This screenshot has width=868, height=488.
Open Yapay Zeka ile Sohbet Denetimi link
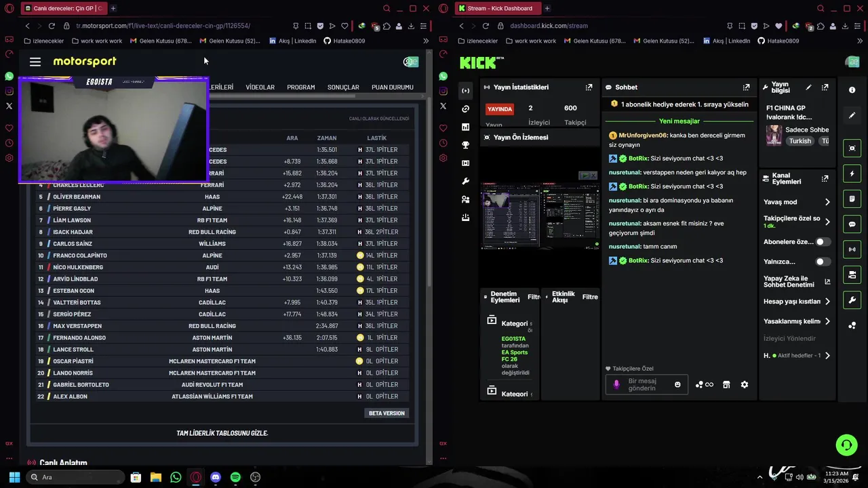[x=797, y=282]
